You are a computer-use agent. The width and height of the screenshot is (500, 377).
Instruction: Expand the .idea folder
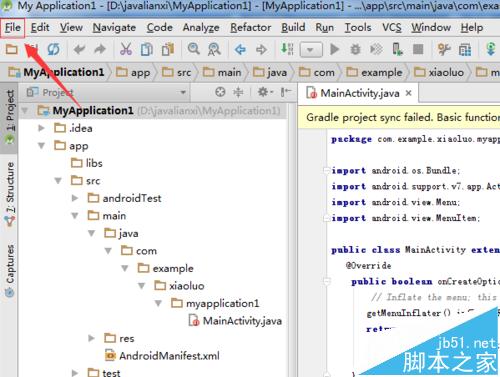pyautogui.click(x=41, y=128)
